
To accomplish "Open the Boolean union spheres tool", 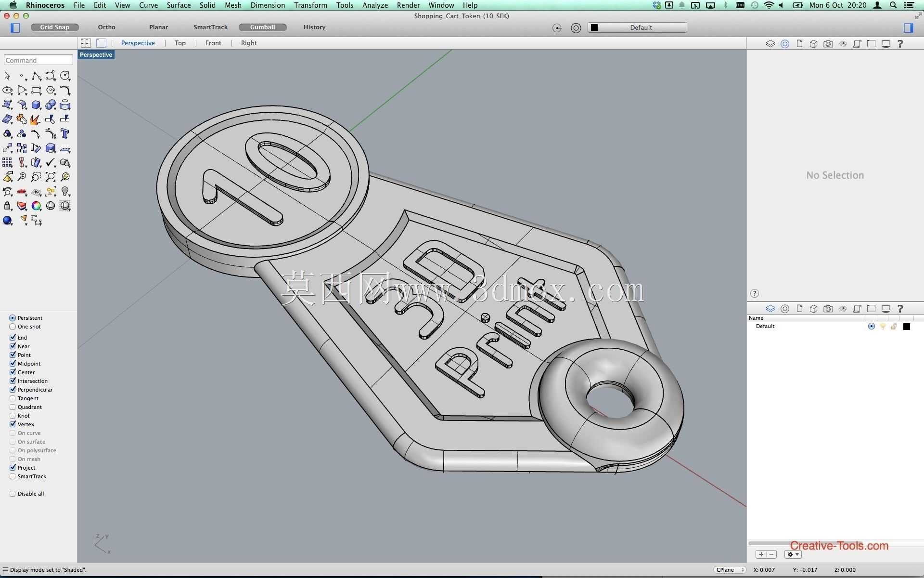I will pyautogui.click(x=51, y=105).
